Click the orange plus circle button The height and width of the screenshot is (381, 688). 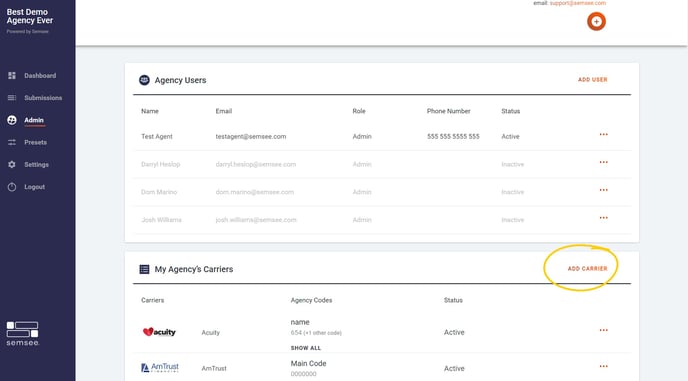[x=596, y=22]
